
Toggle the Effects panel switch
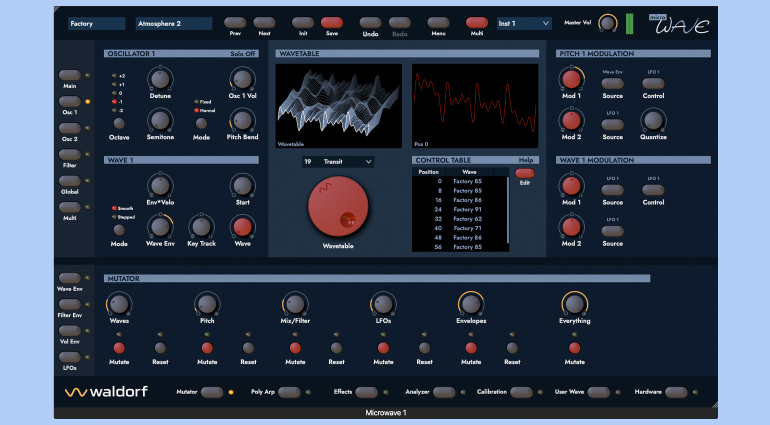point(366,392)
